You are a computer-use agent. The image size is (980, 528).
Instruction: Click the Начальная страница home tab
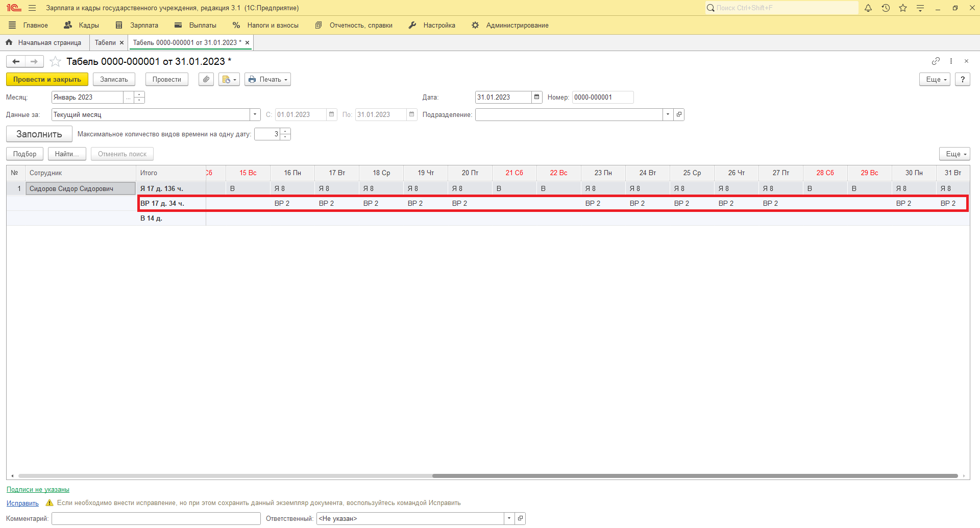[44, 43]
